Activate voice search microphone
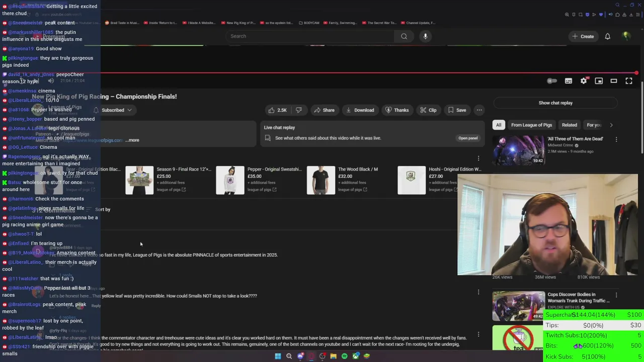644x362 pixels. point(425,36)
